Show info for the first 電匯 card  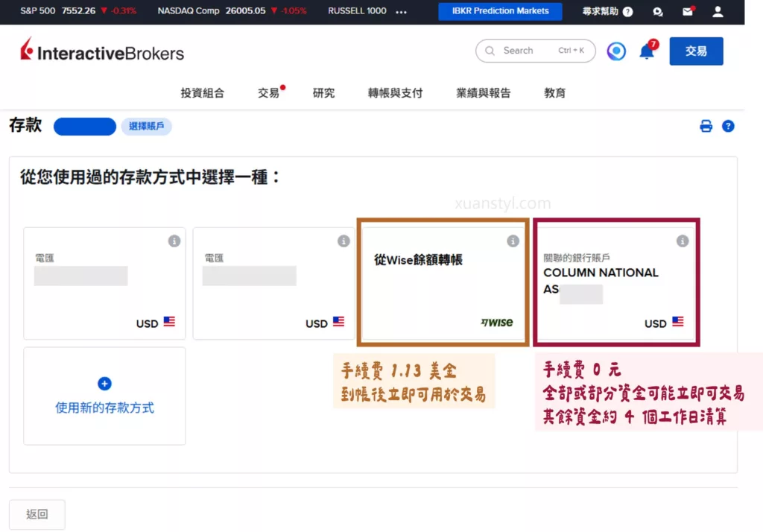click(174, 241)
